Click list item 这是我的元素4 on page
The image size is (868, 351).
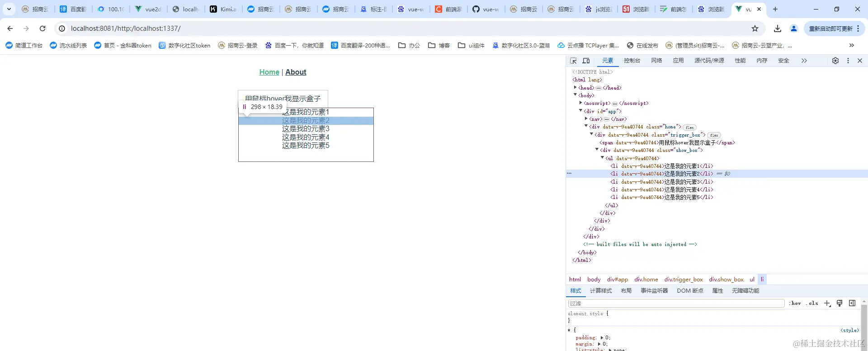[306, 138]
